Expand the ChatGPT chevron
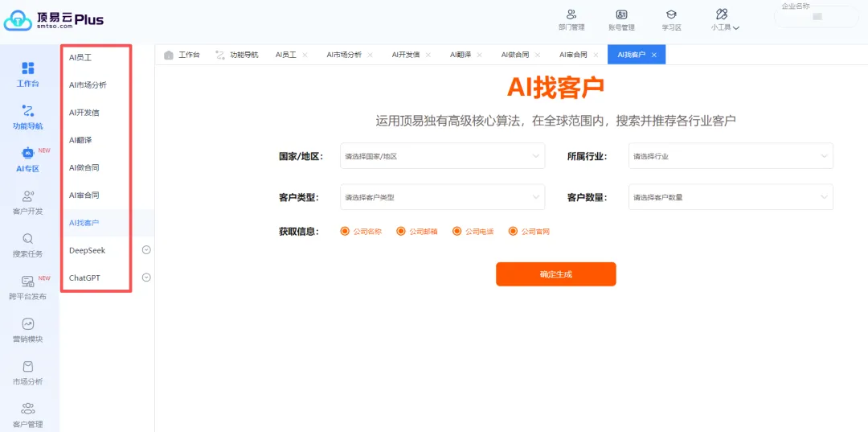Screen dimensions: 868x432 click(146, 278)
